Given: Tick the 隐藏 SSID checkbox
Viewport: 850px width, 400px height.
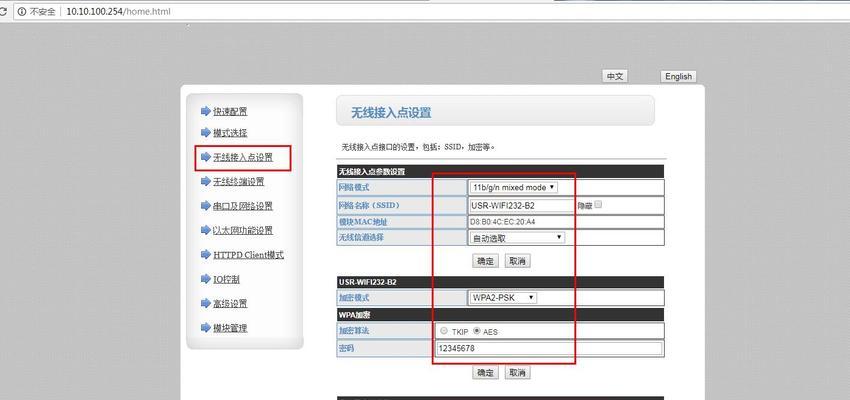Looking at the screenshot, I should [598, 205].
